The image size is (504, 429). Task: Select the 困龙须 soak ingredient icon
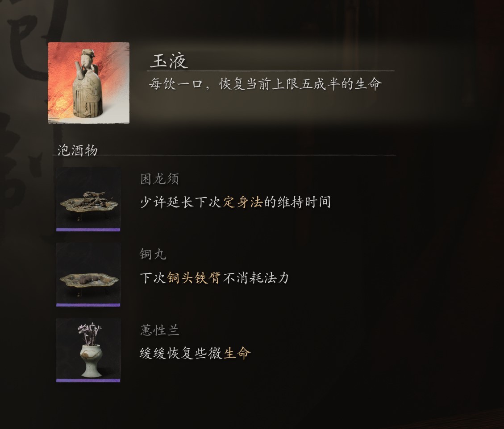pyautogui.click(x=88, y=198)
